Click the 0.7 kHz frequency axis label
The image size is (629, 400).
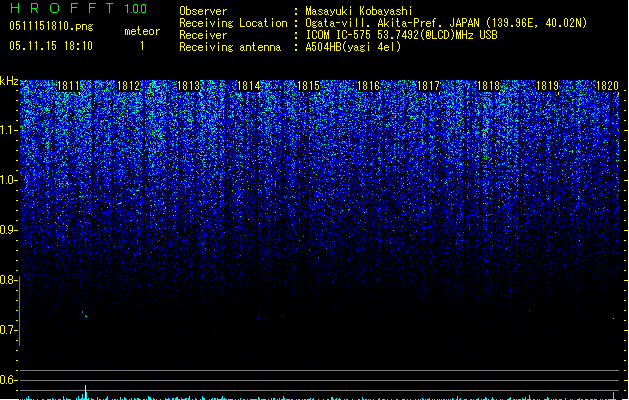tap(8, 330)
